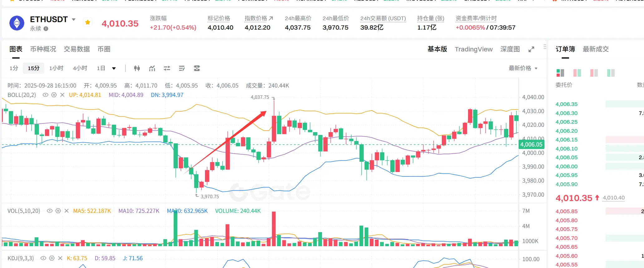This screenshot has width=644, height=268.
Task: Open the ETHUSDT pair selector dropdown
Action: (x=74, y=19)
